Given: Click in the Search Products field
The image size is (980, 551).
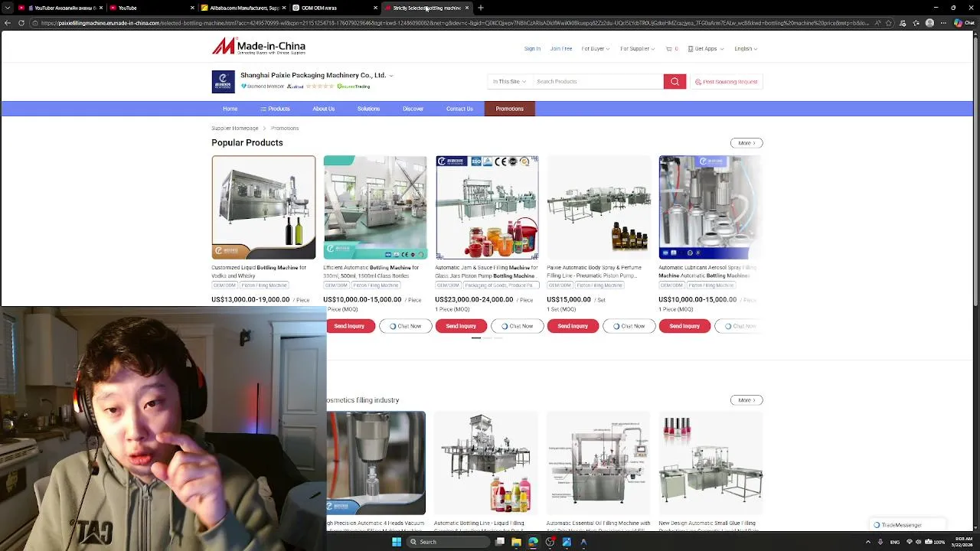Looking at the screenshot, I should click(x=597, y=81).
